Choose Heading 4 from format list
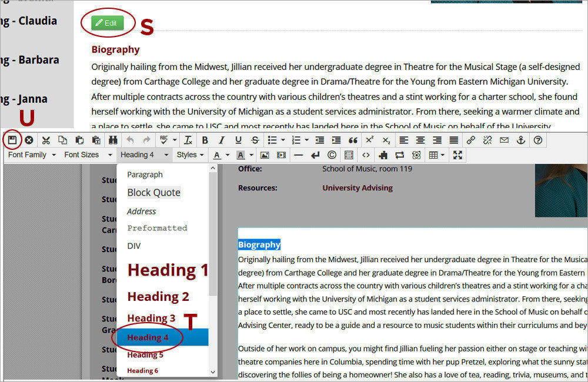The image size is (588, 382). tap(162, 337)
